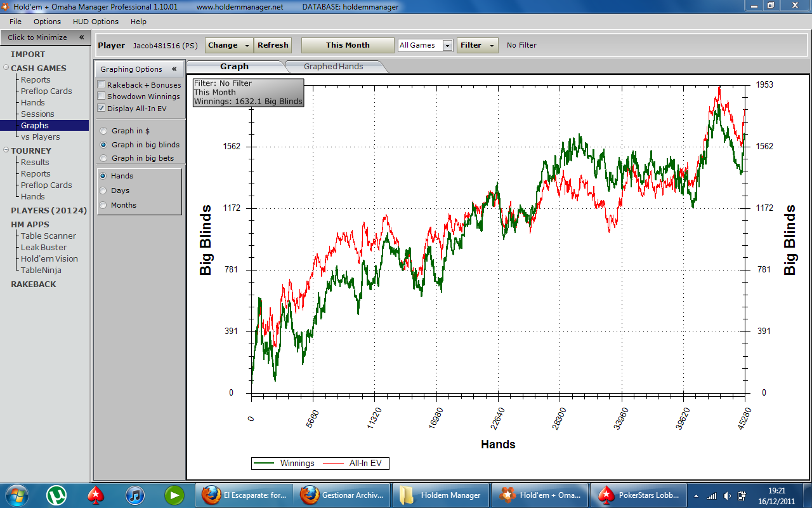The height and width of the screenshot is (508, 812).
Task: Switch to PokerStars Lobby taskbar window
Action: 639,495
